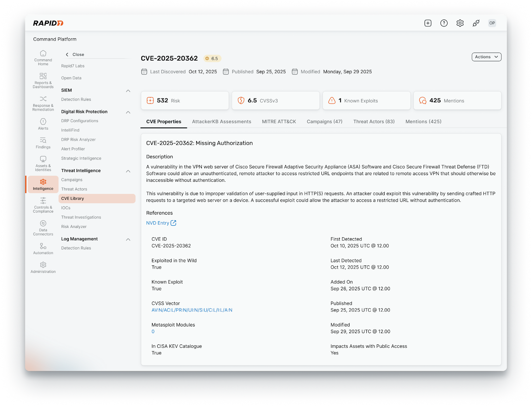Open the NVD Entry reference link

(161, 223)
